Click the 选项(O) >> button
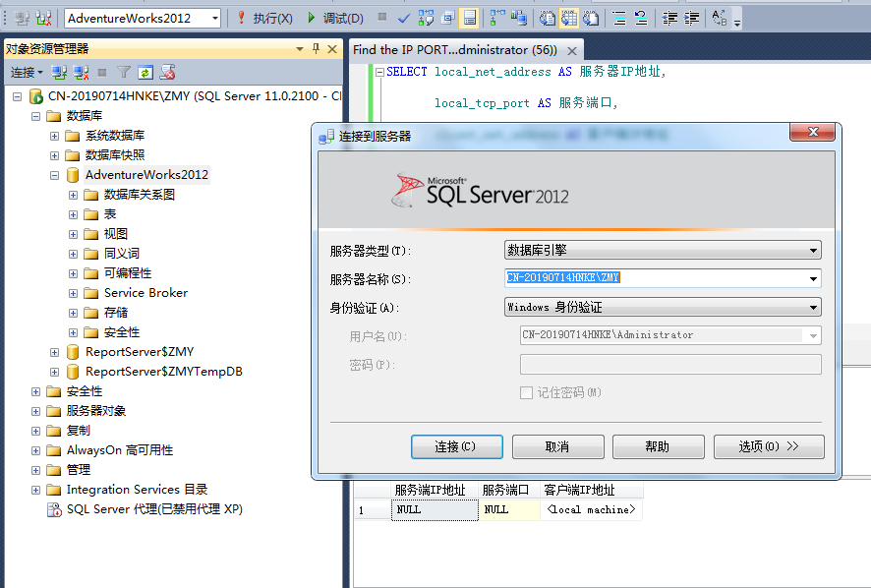871x588 pixels. click(x=768, y=446)
